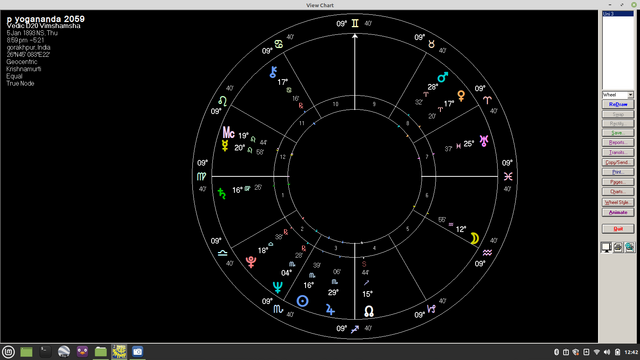Image resolution: width=640 pixels, height=360 pixels.
Task: Click the red Quit button
Action: click(618, 229)
